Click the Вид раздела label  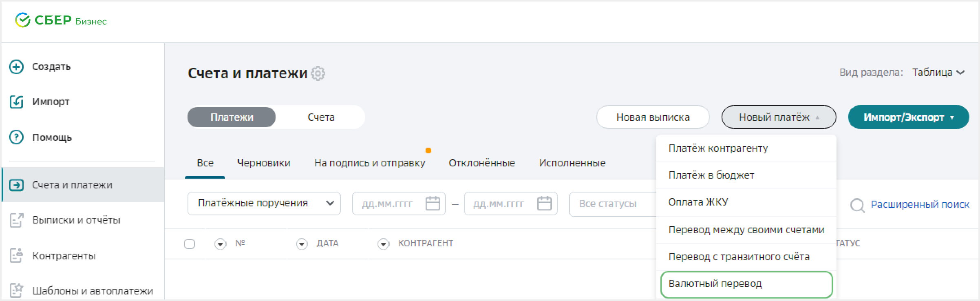coord(871,73)
